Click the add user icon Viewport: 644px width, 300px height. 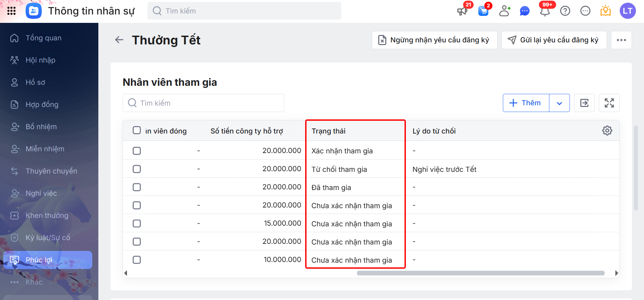coord(504,11)
